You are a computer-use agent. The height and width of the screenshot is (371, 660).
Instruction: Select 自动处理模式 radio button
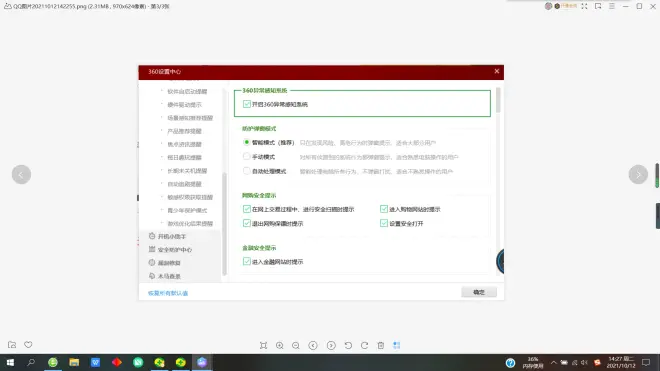click(247, 171)
